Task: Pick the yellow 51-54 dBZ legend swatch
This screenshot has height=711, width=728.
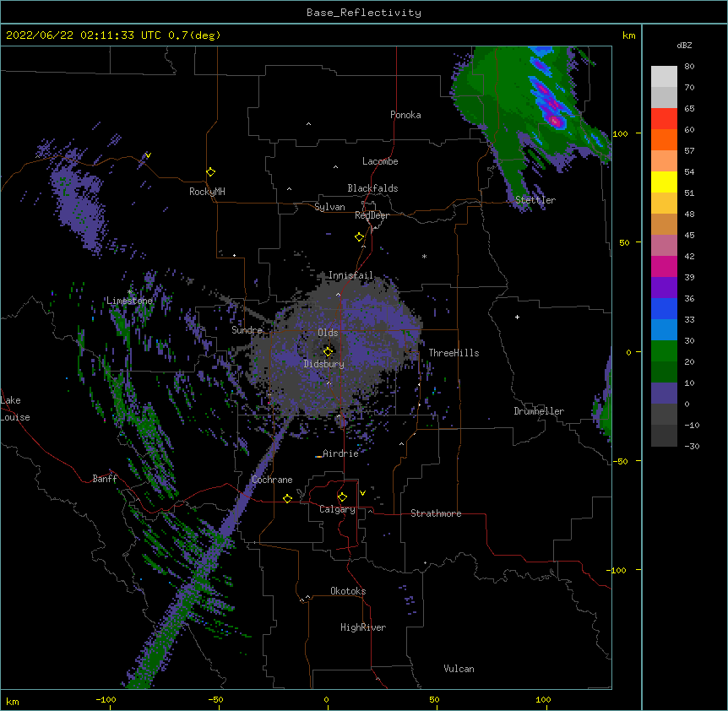Action: (x=664, y=182)
